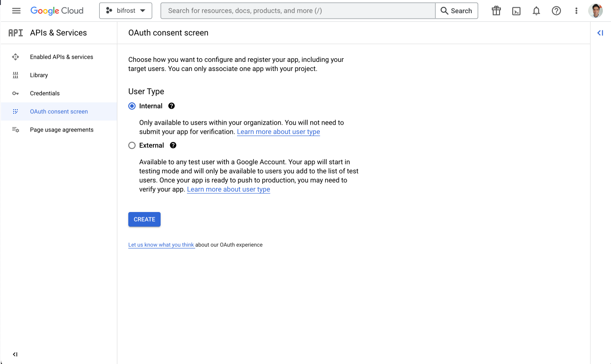Screen dimensions: 611x364
Task: Open the user account avatar
Action: point(596,11)
